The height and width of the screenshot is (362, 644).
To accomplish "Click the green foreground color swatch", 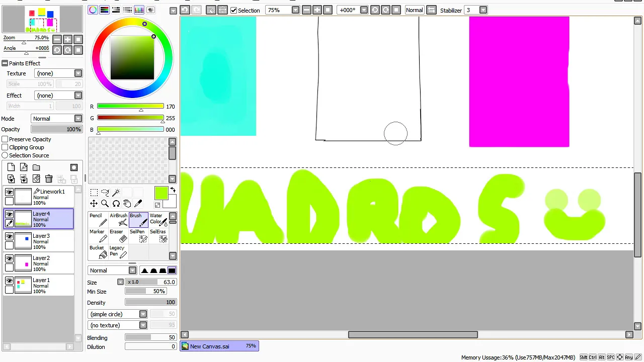I will click(x=161, y=193).
